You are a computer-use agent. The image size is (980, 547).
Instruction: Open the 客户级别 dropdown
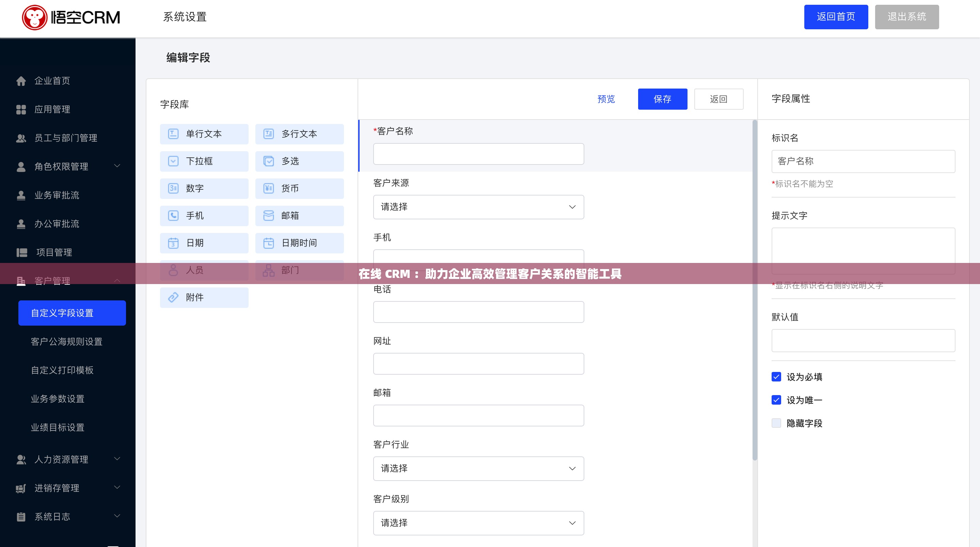pyautogui.click(x=478, y=523)
